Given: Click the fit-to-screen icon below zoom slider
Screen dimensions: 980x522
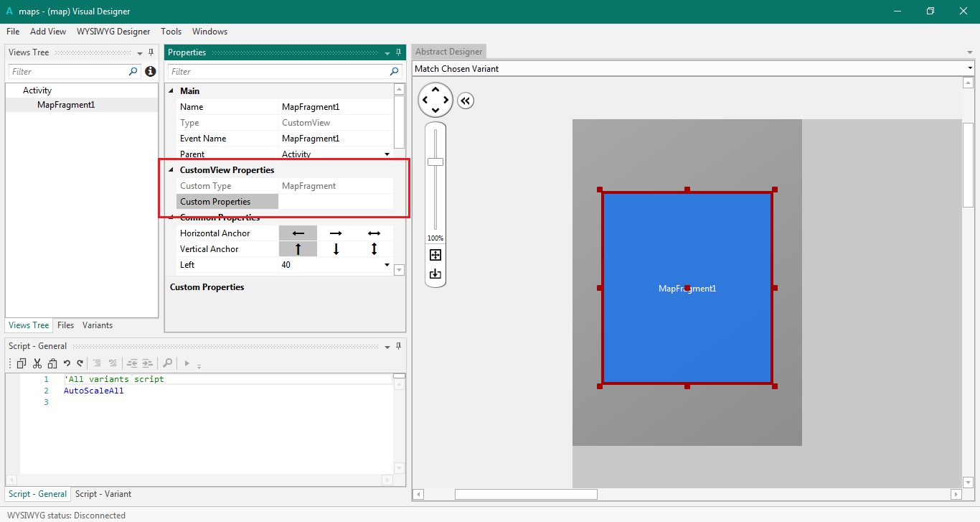Looking at the screenshot, I should click(x=435, y=255).
